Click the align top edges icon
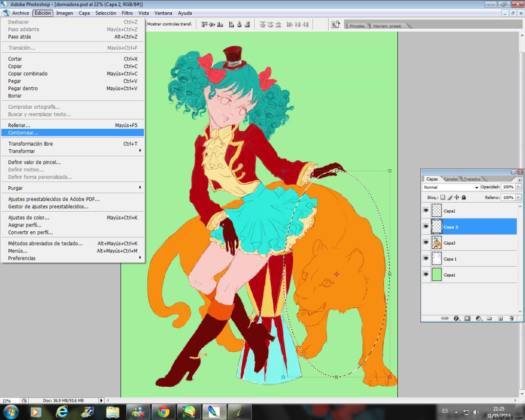 204,25
